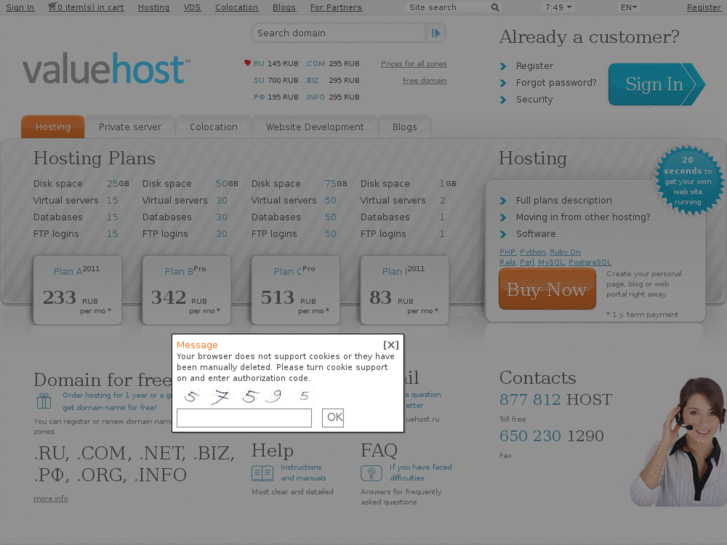Click the support operator photo
The image size is (727, 545).
tap(678, 442)
